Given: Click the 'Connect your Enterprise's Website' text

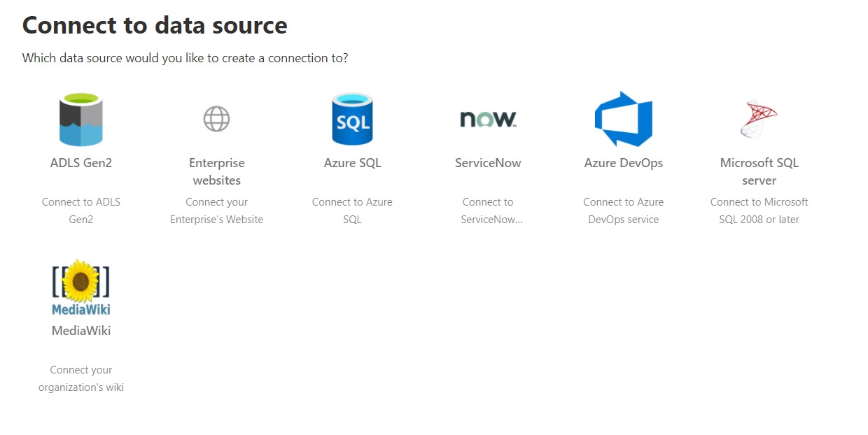Looking at the screenshot, I should tap(216, 210).
